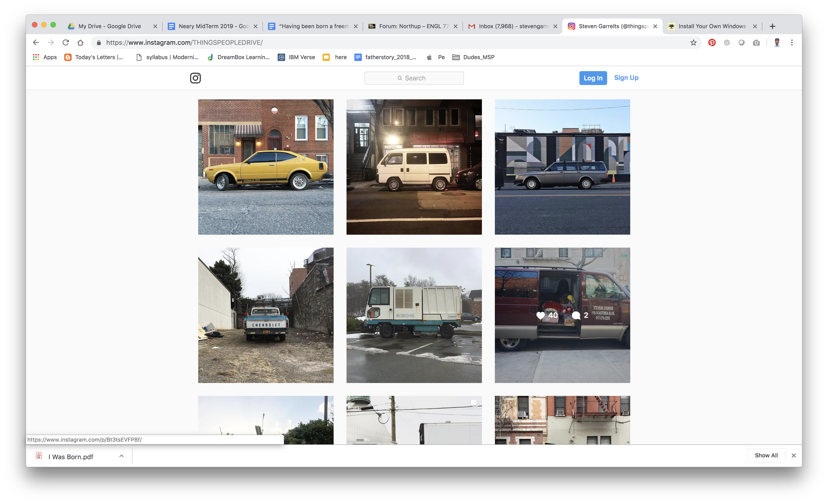Open a new browser tab
Image resolution: width=828 pixels, height=504 pixels.
coord(772,26)
